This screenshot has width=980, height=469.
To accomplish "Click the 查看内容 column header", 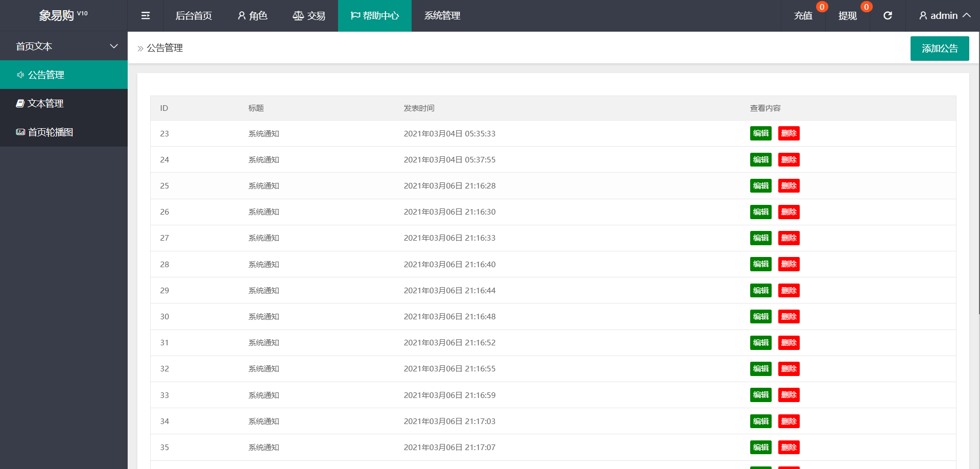I will pos(766,108).
